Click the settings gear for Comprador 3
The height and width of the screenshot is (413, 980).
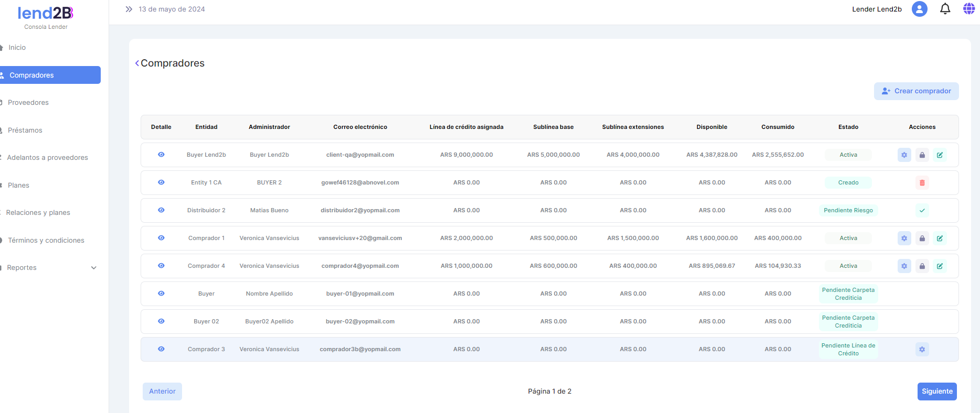[922, 350]
